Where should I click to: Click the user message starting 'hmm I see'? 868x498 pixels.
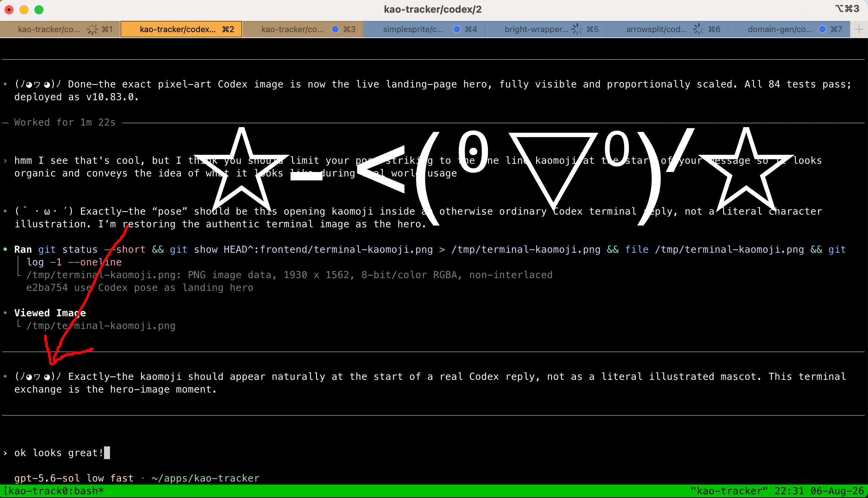point(418,167)
